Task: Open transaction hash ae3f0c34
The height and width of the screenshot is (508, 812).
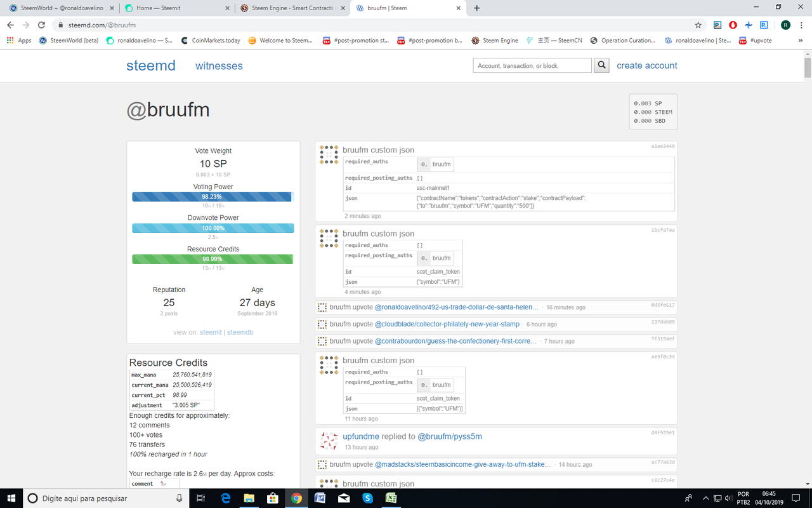Action: pos(663,357)
